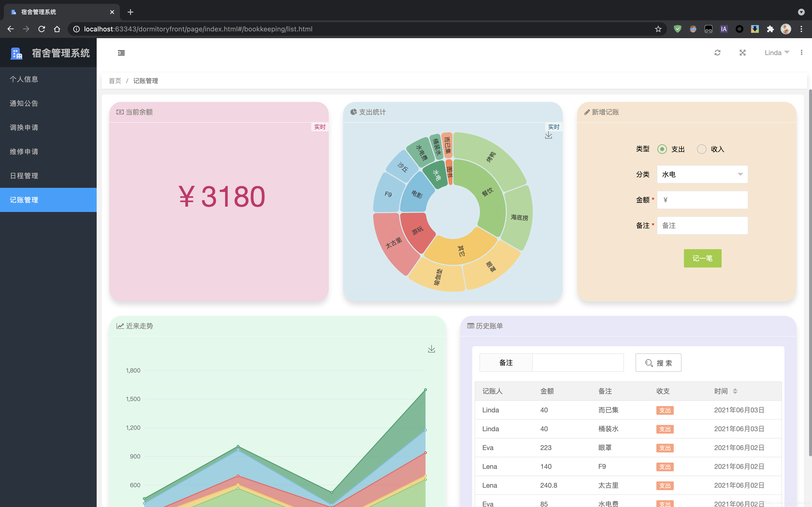
Task: Click the refresh icon in the page header
Action: pyautogui.click(x=717, y=53)
